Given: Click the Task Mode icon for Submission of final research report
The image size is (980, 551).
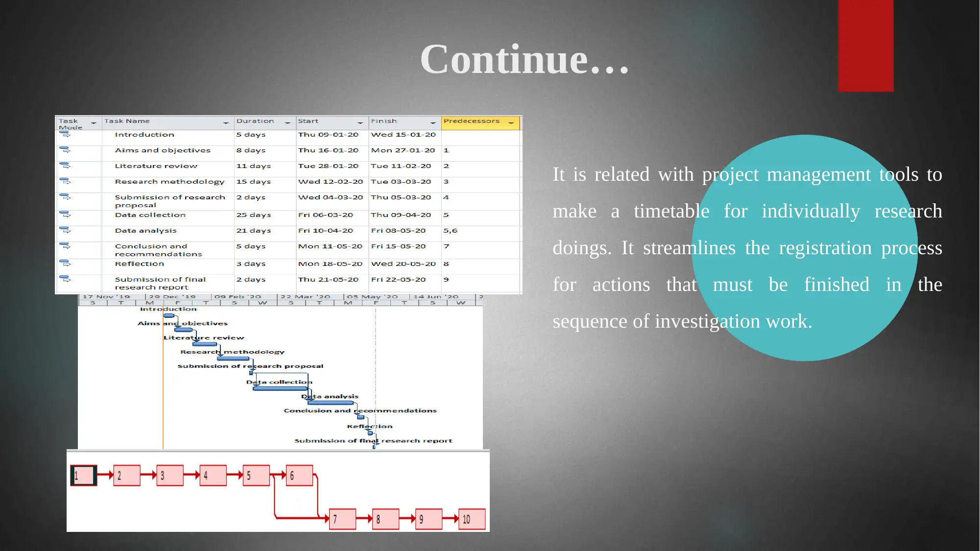Looking at the screenshot, I should 65,279.
